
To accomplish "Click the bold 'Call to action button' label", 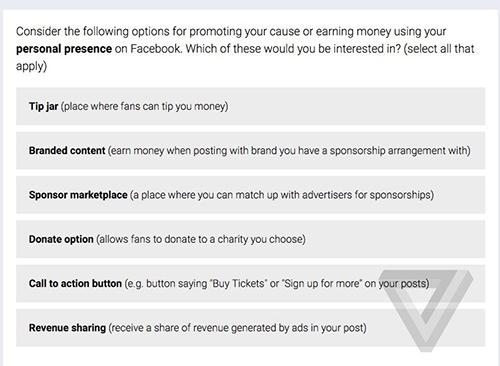I will 75,283.
